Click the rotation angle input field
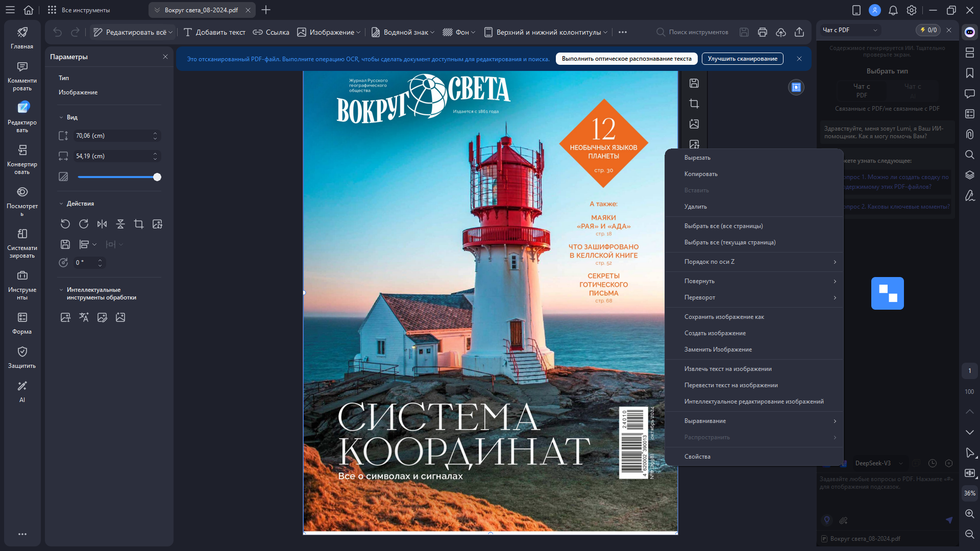This screenshot has height=551, width=980. (85, 263)
